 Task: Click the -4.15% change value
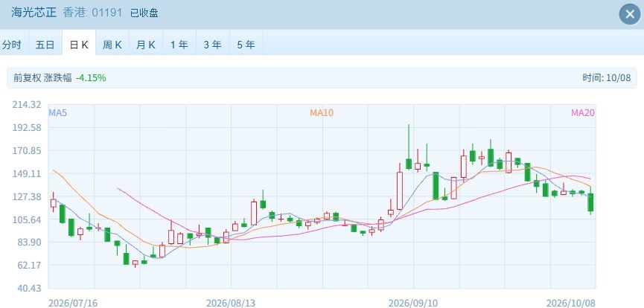[91, 77]
